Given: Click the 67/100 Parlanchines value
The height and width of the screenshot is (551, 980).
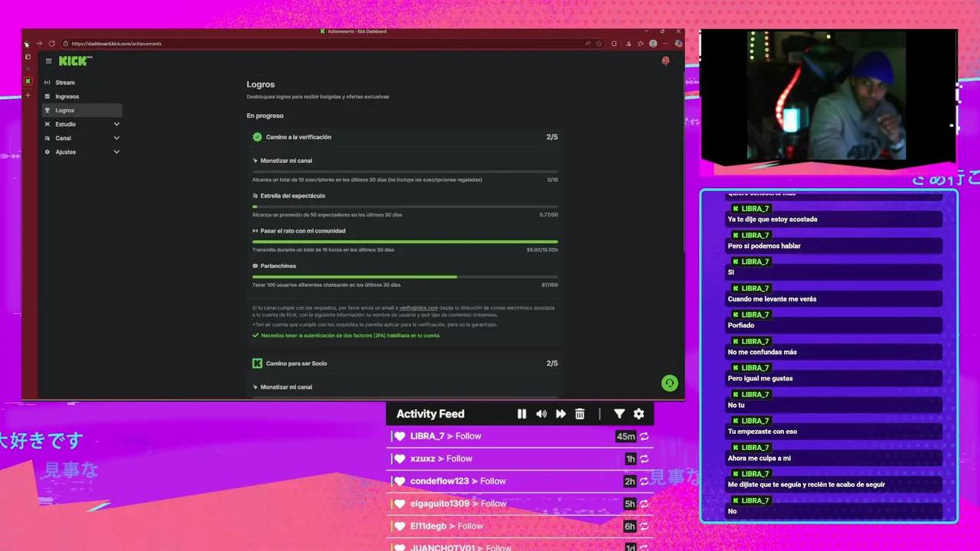Looking at the screenshot, I should coord(550,285).
